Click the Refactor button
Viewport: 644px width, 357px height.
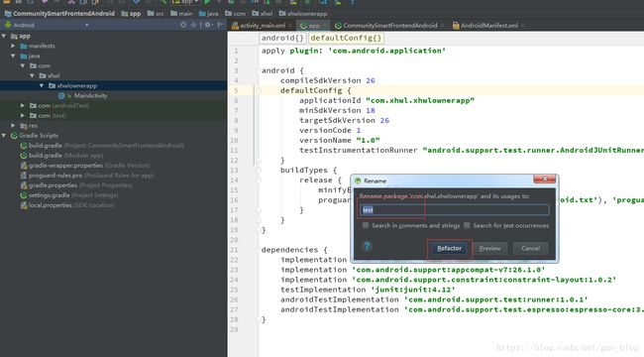point(449,249)
